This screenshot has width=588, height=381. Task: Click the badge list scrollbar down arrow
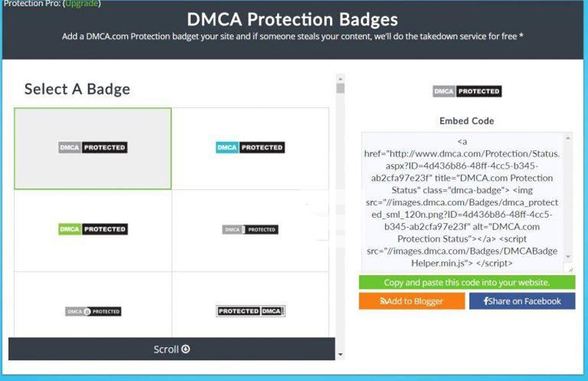tap(340, 355)
